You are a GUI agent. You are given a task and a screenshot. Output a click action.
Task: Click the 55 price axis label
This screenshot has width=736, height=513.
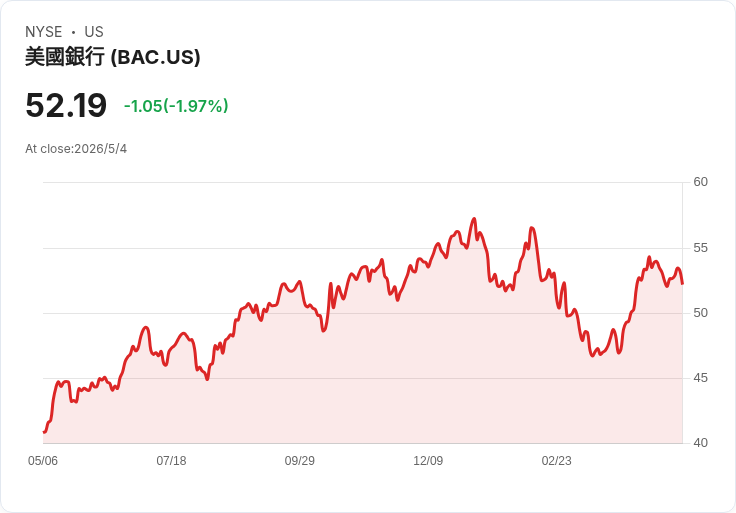click(x=700, y=248)
